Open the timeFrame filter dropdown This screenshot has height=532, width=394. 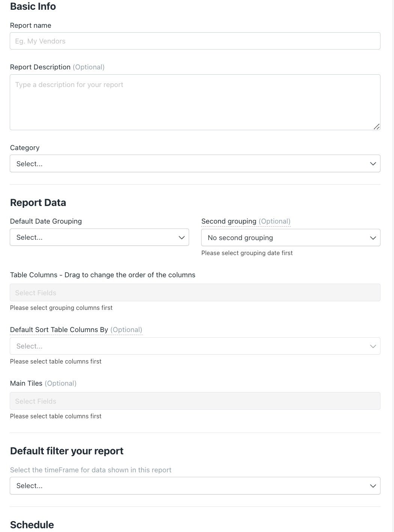pyautogui.click(x=195, y=485)
